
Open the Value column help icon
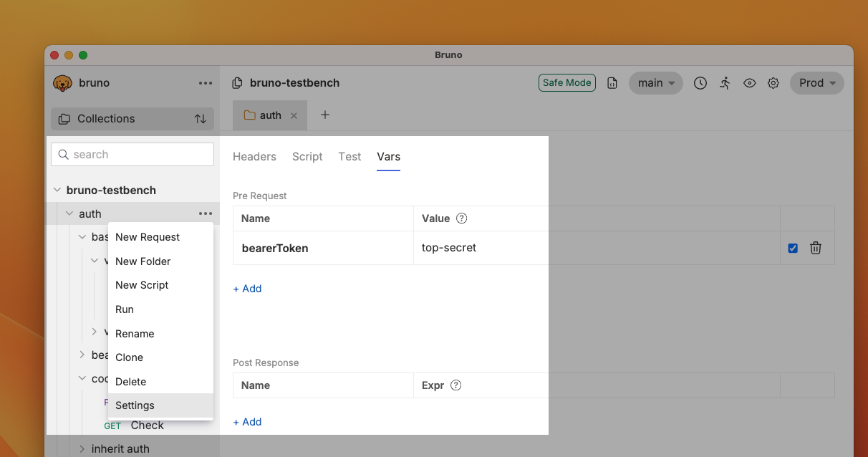point(461,218)
